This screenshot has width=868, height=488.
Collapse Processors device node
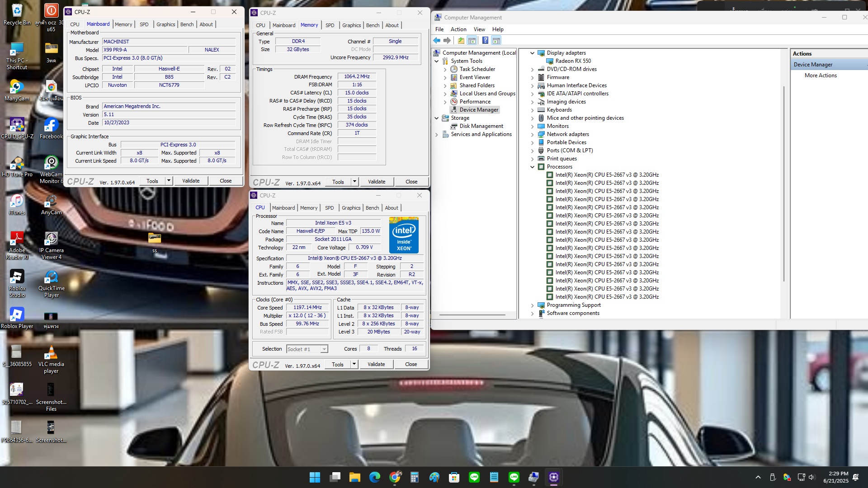(x=532, y=167)
